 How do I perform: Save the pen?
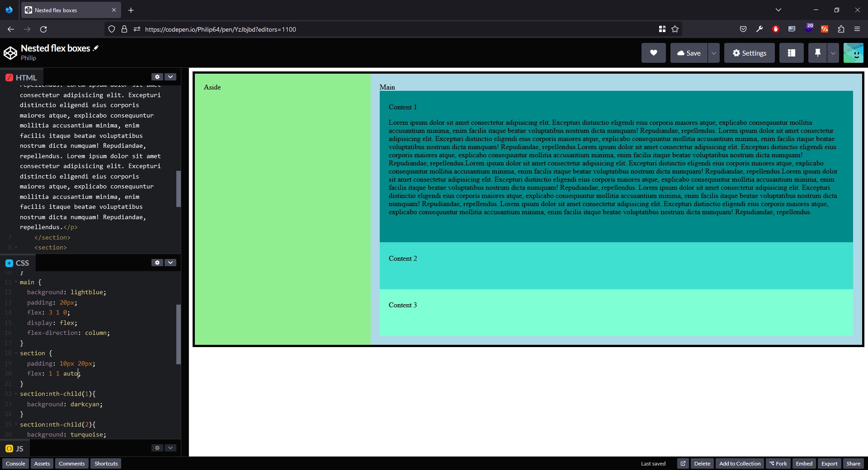click(689, 53)
